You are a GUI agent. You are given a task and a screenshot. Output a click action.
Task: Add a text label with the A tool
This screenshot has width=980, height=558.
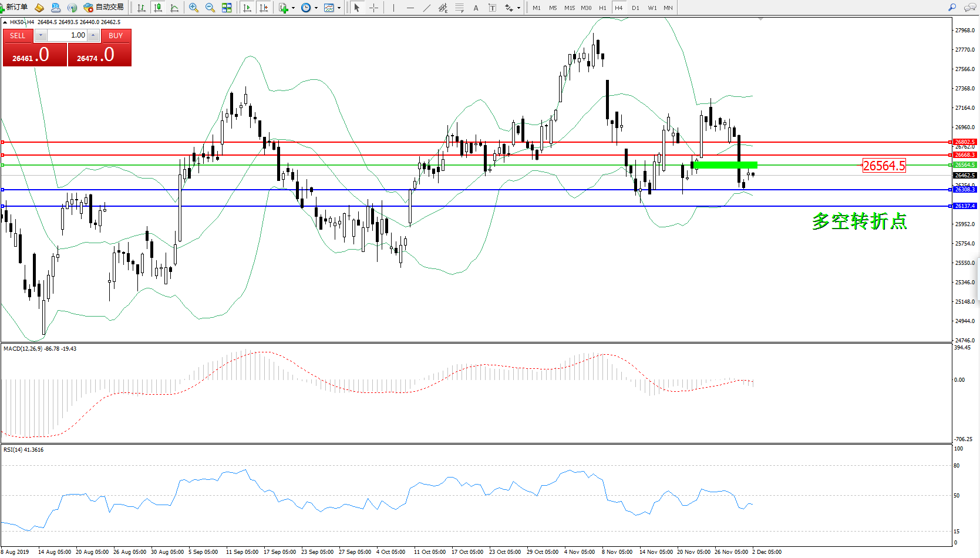(x=476, y=8)
